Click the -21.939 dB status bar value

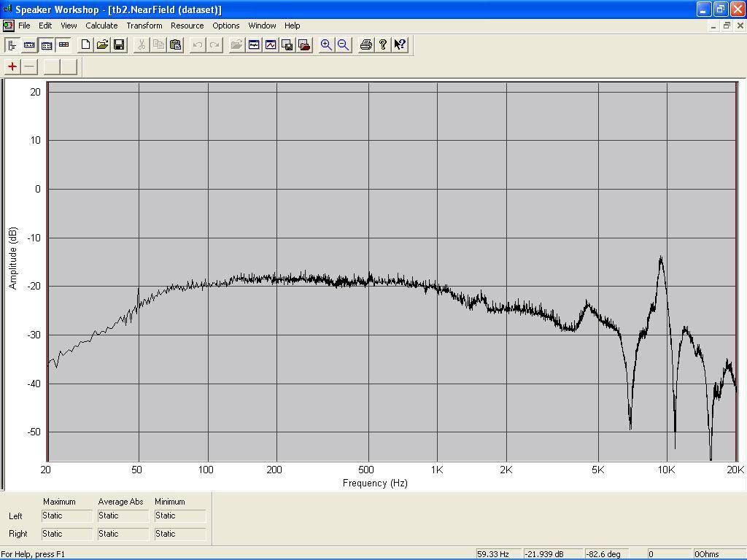[x=553, y=554]
